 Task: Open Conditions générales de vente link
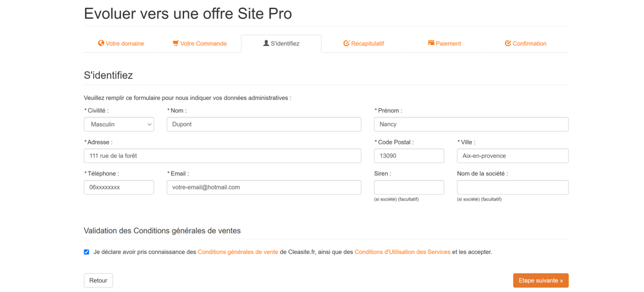238,252
